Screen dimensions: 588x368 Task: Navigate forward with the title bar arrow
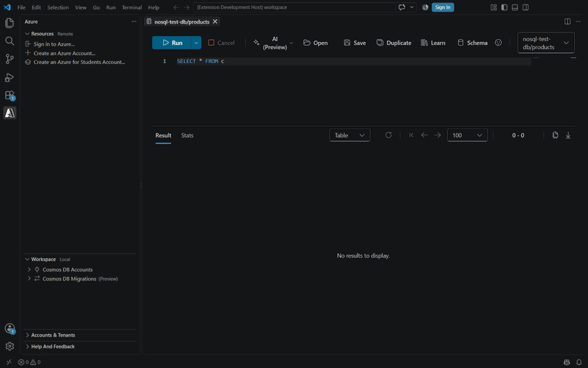[x=187, y=7]
